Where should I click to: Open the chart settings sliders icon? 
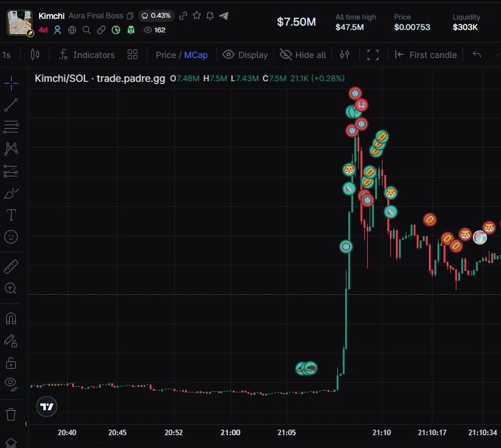click(x=345, y=55)
